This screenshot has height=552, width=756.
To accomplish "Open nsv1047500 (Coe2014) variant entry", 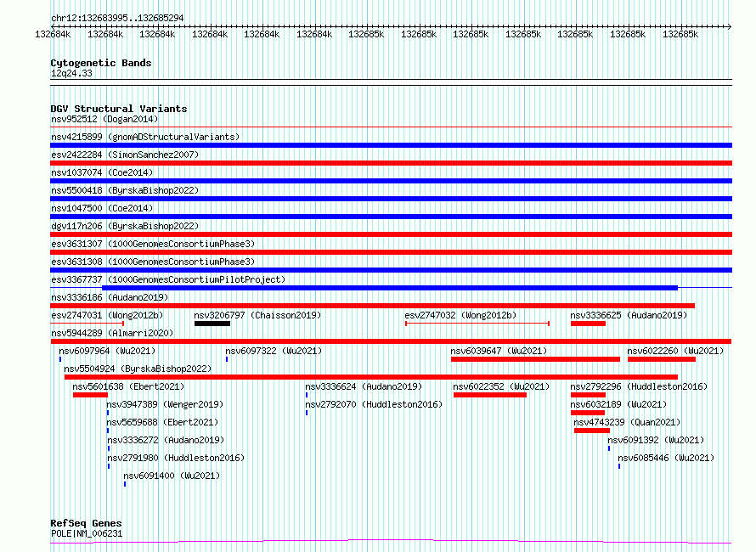I will tap(102, 208).
